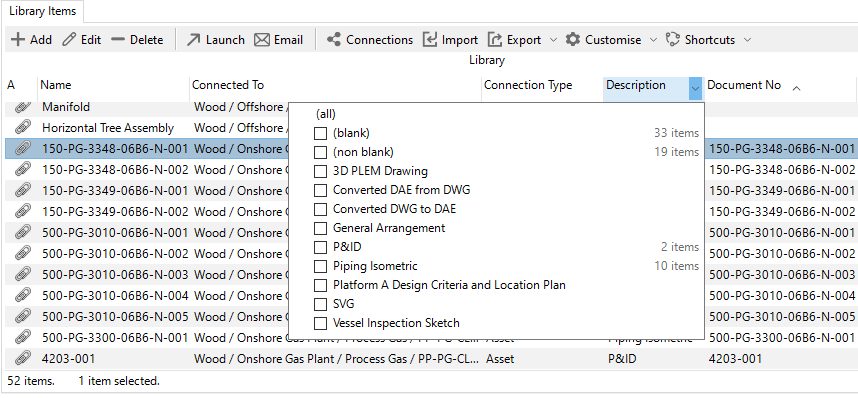Select the (all) filter option
858x398 pixels.
click(x=326, y=114)
